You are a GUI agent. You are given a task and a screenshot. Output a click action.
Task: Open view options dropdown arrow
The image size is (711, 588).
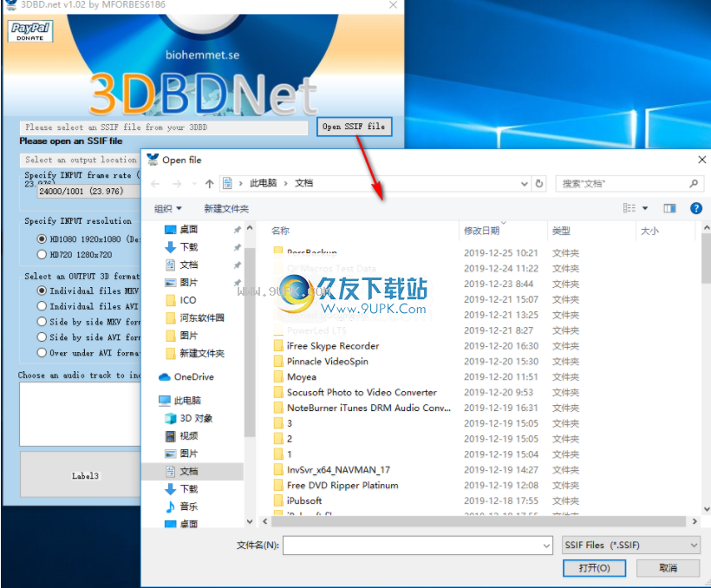point(645,208)
